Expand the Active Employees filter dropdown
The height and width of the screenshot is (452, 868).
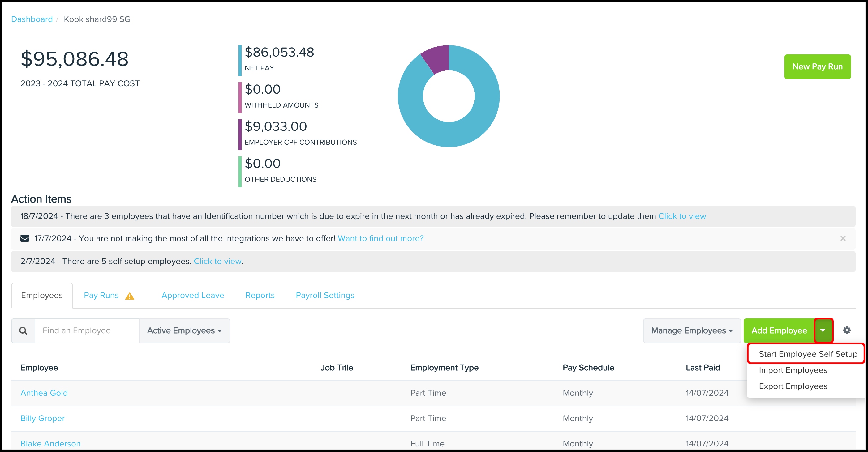click(184, 330)
